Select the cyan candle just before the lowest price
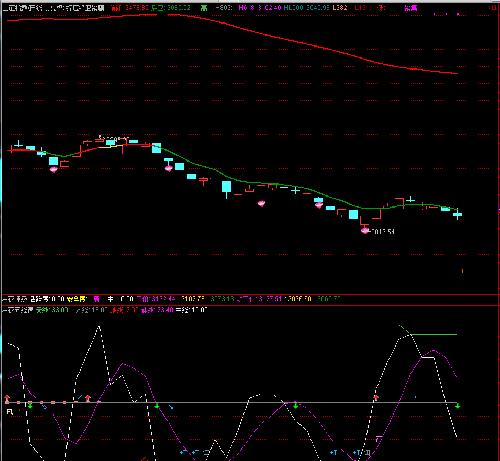The image size is (500, 461). click(x=353, y=214)
